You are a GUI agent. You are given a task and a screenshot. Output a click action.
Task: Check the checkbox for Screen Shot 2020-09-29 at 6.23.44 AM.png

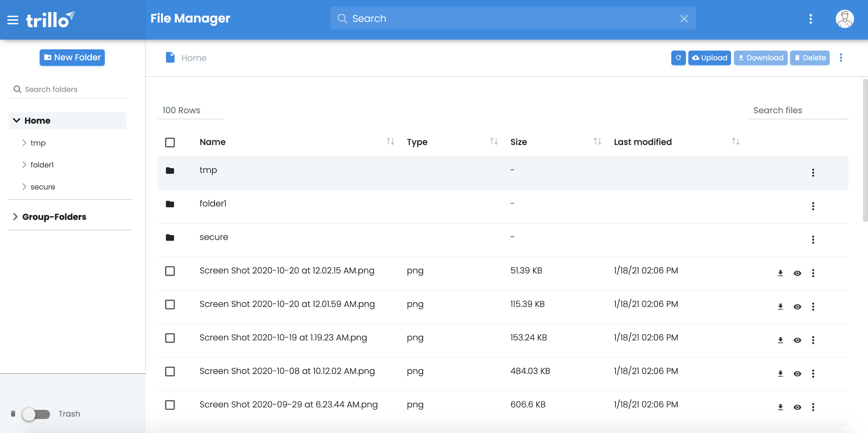170,405
